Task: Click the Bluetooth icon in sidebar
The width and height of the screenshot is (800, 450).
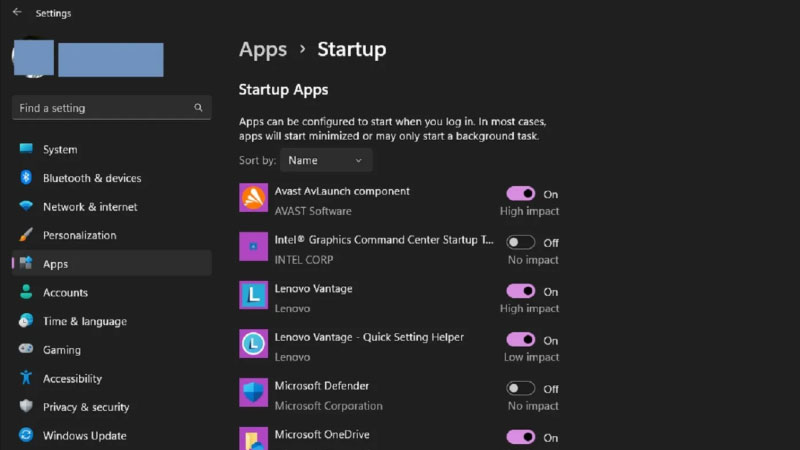Action: coord(26,178)
